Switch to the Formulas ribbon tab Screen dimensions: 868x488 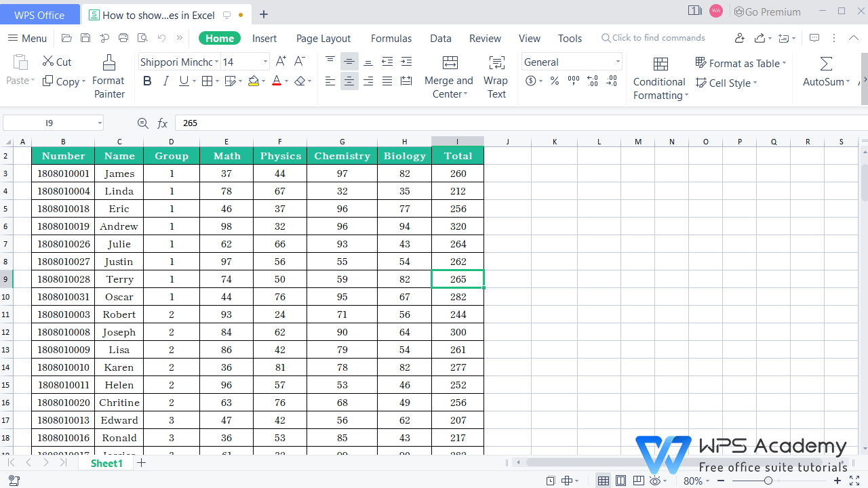click(391, 38)
